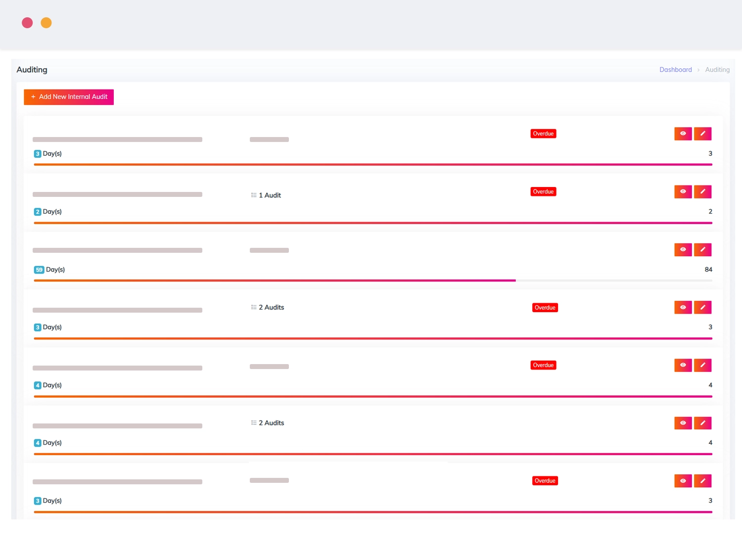Edit the 59-day audit entry
The image size is (742, 560).
pyautogui.click(x=702, y=249)
